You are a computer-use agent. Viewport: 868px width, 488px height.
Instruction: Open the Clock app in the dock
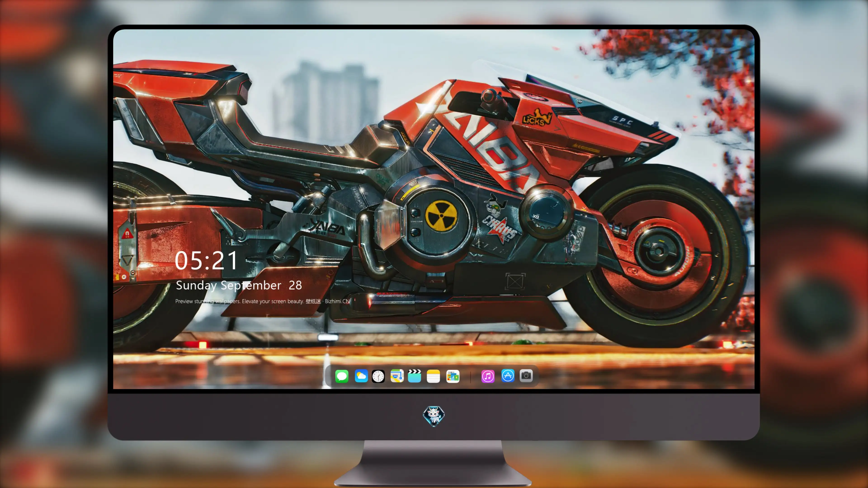click(x=378, y=376)
